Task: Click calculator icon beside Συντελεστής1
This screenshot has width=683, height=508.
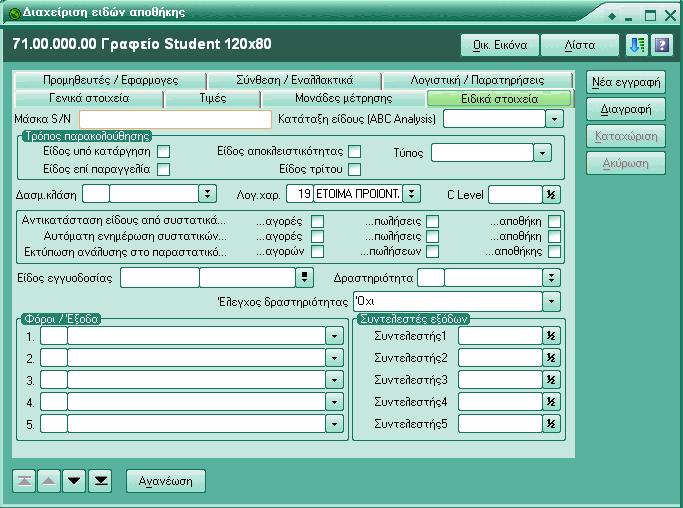Action: [x=551, y=336]
